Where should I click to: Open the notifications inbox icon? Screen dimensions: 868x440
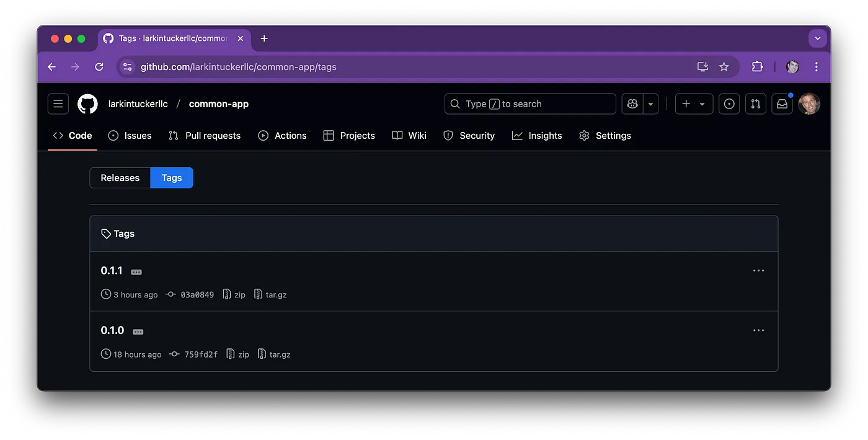(x=782, y=104)
